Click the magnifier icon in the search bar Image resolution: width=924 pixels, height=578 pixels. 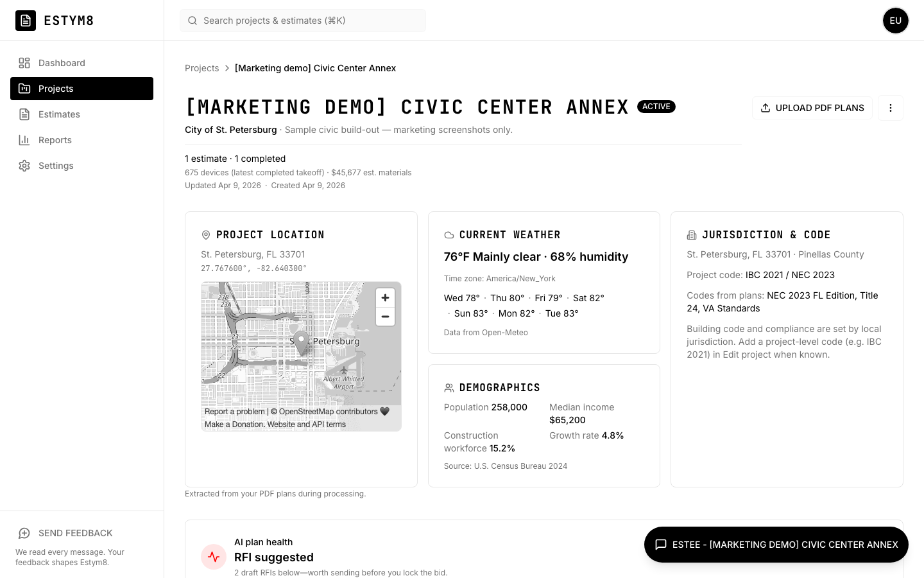(193, 21)
